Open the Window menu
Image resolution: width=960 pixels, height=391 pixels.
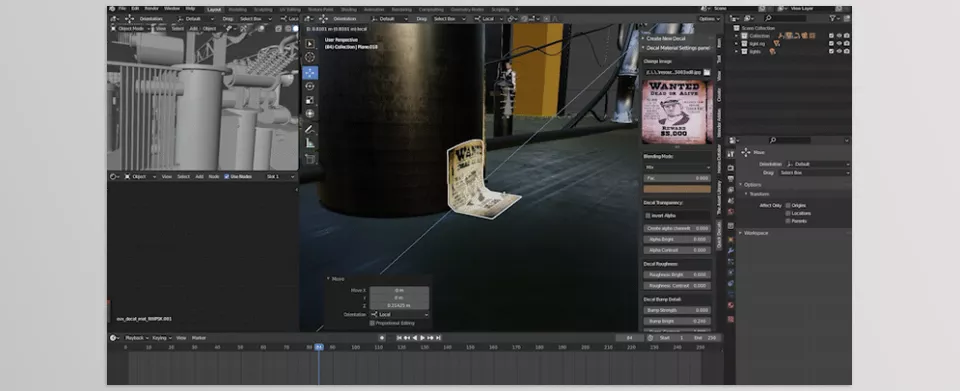tap(172, 9)
